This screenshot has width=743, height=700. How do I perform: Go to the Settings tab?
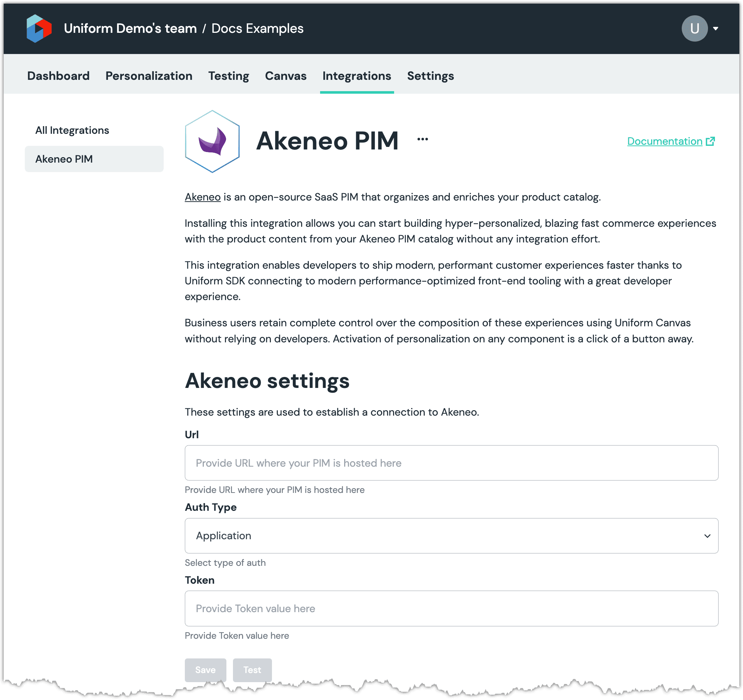(430, 76)
